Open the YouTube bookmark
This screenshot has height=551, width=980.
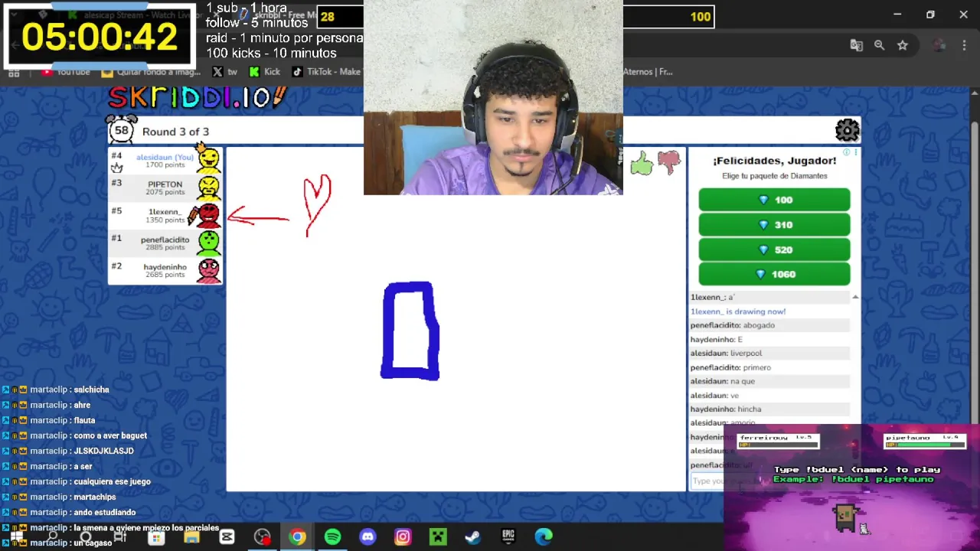coord(67,72)
